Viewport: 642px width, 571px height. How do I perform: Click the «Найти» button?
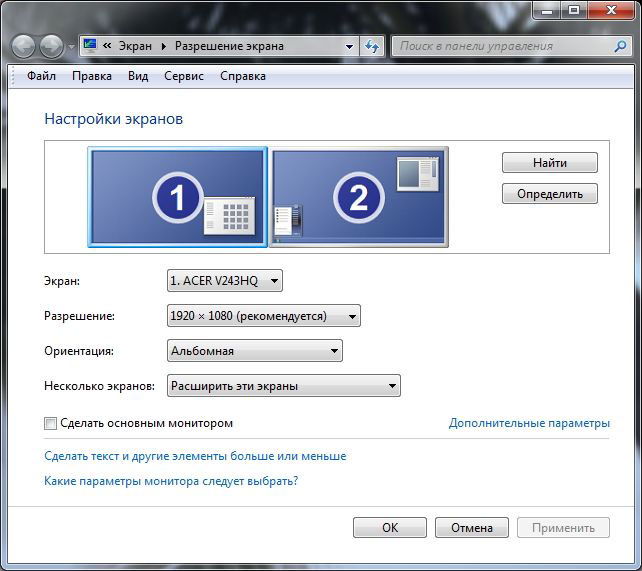pyautogui.click(x=549, y=163)
